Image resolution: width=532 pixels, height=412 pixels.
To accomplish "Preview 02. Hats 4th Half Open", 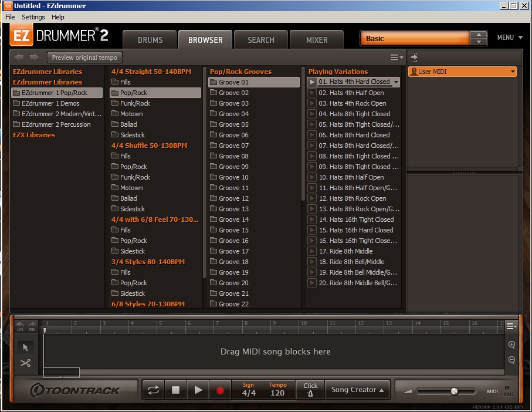I will click(x=312, y=93).
